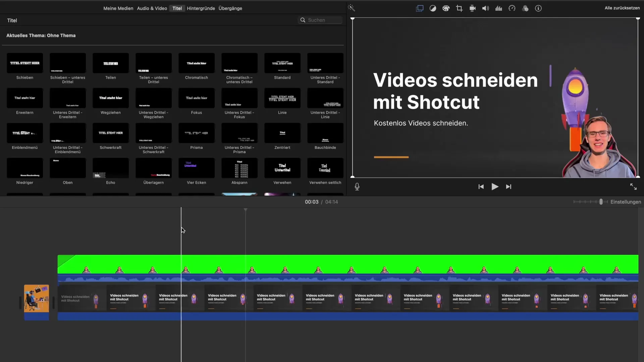The width and height of the screenshot is (644, 362).
Task: Select Chromatisch – unteres Drittel title
Action: [x=239, y=63]
